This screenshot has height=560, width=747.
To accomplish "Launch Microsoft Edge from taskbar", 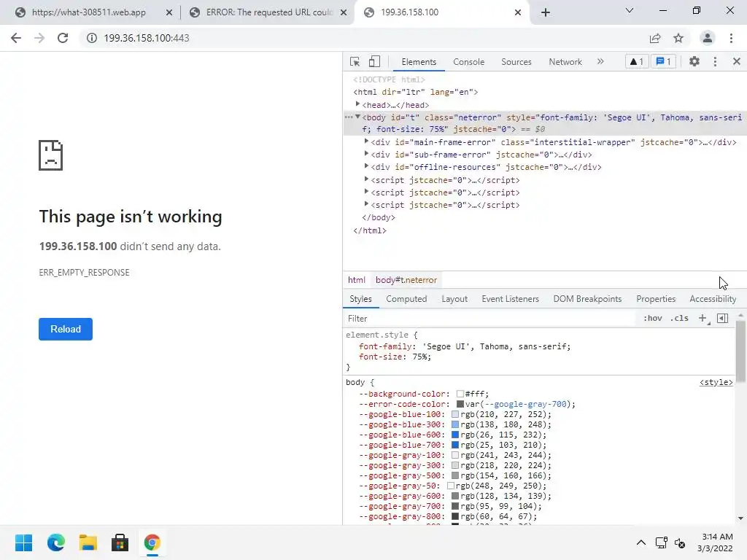I will tap(55, 542).
